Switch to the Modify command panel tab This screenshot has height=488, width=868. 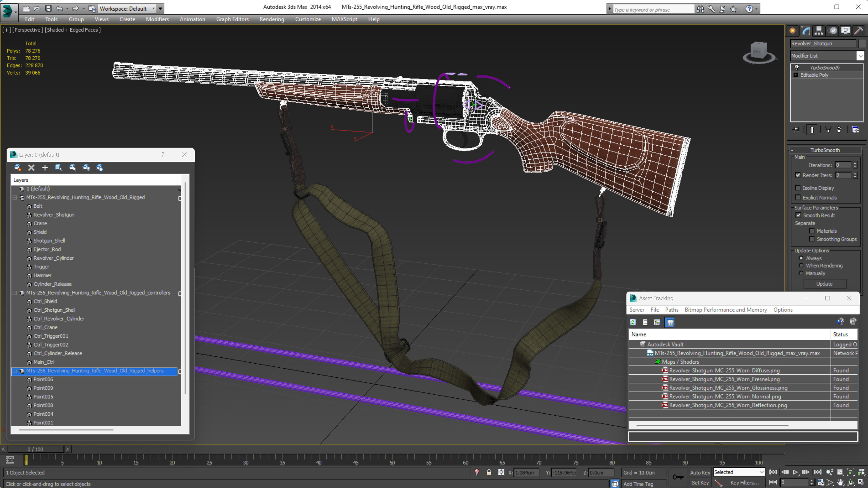click(x=806, y=31)
